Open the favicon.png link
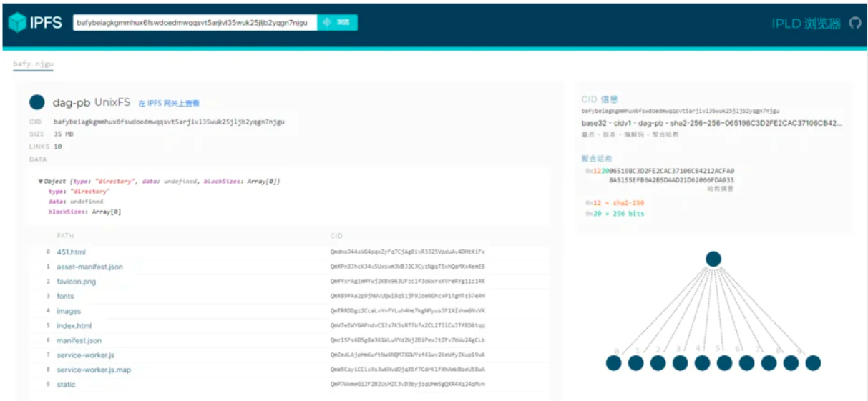Viewport: 868px width, 401px height. [76, 282]
